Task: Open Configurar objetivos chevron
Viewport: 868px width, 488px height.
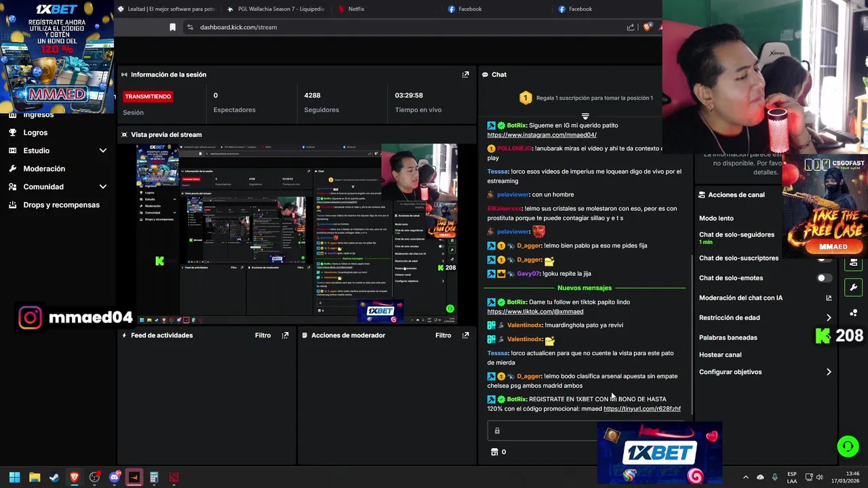Action: click(x=829, y=372)
